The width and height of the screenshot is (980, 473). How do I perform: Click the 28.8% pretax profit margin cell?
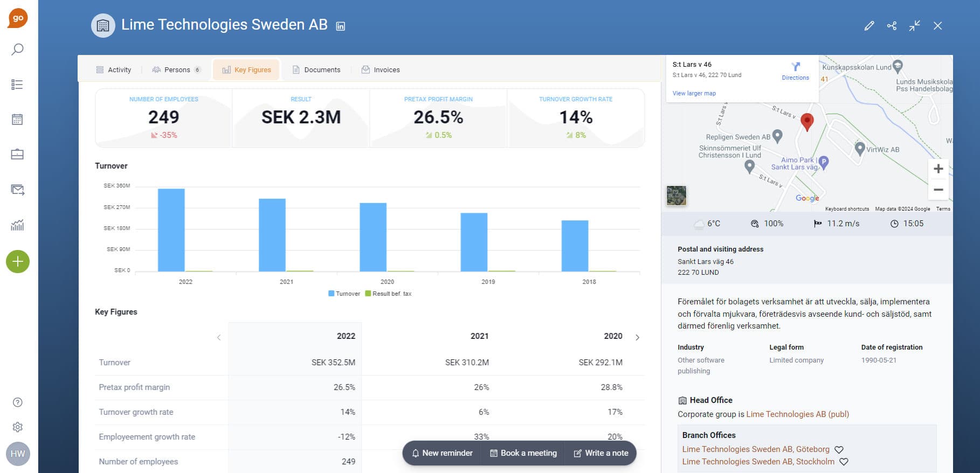[x=612, y=387]
